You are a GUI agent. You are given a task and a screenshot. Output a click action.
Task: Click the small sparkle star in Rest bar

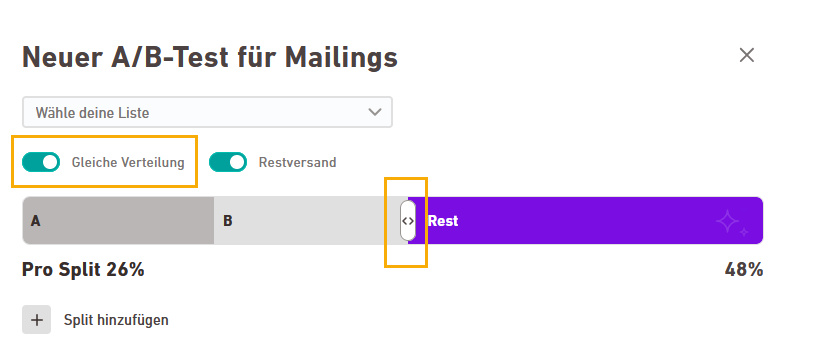click(x=744, y=232)
